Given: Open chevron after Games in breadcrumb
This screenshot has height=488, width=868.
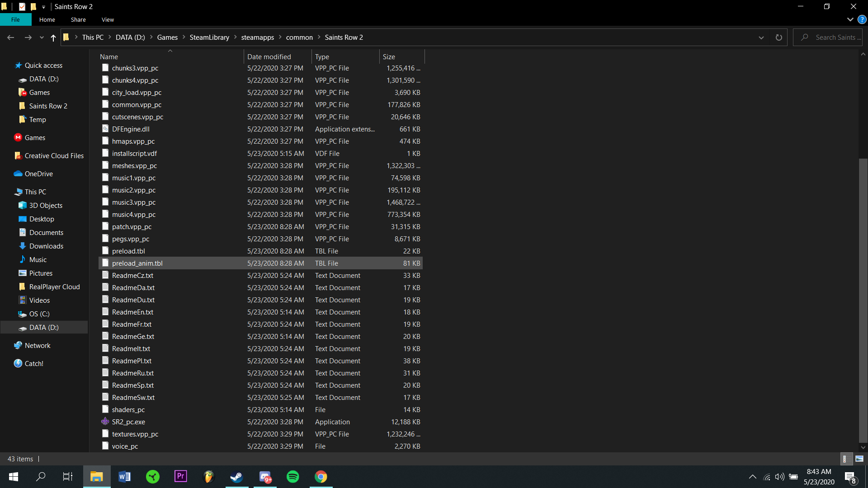Looking at the screenshot, I should click(184, 38).
